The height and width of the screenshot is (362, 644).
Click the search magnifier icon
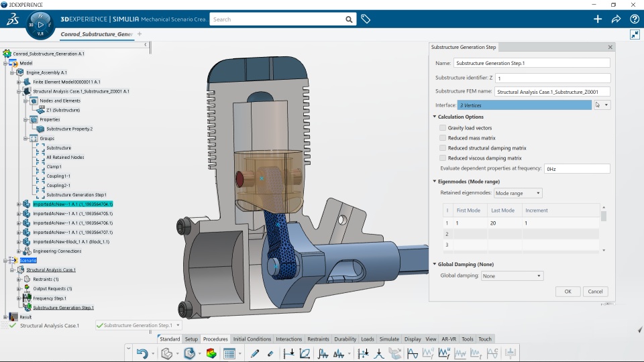coord(349,19)
